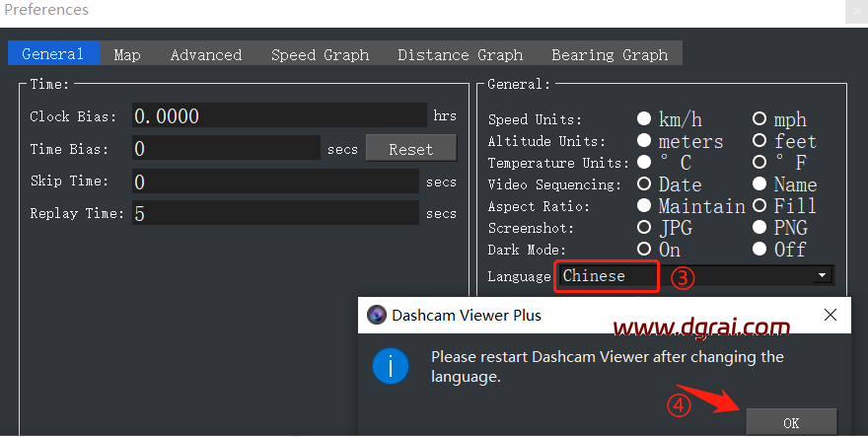The width and height of the screenshot is (868, 437).
Task: Click OK in the restart dialog
Action: (x=791, y=422)
